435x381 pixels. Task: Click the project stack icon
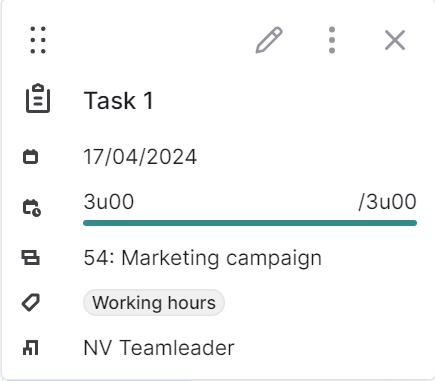click(31, 258)
